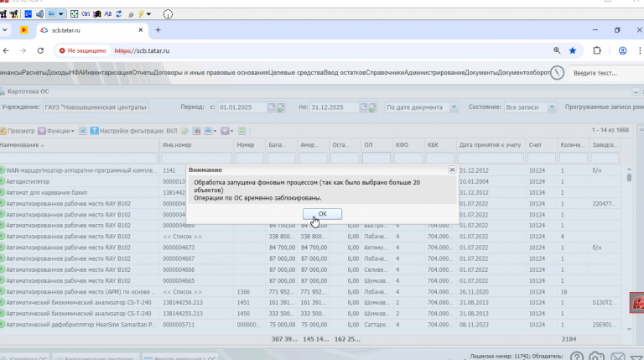Close the Внимание dialog with the X
Viewport: 644px width, 360px height.
[x=452, y=170]
